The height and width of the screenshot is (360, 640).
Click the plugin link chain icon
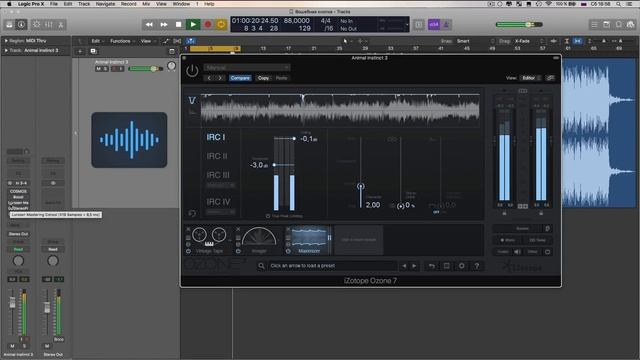550,78
